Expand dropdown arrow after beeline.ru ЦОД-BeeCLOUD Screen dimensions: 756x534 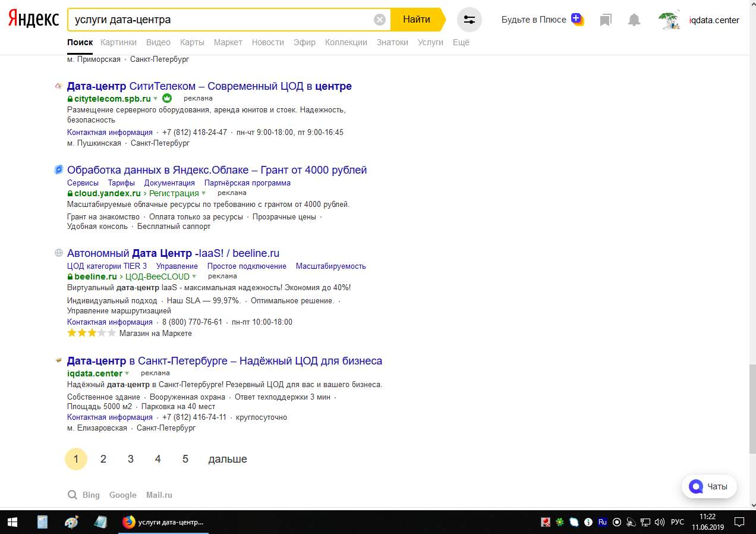pos(194,277)
